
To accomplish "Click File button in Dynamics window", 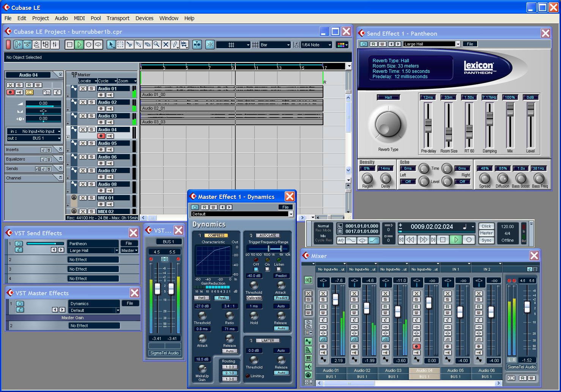I will coord(285,207).
